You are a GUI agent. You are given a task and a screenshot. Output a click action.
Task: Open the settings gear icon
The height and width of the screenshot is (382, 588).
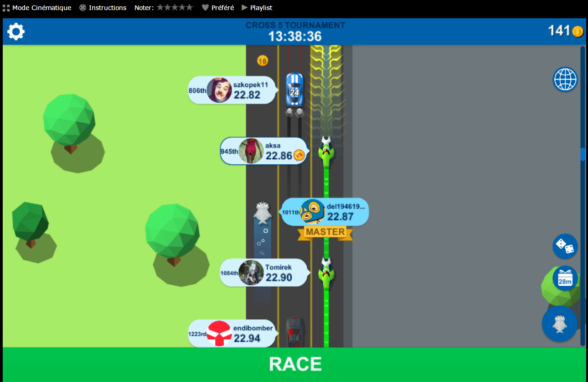pyautogui.click(x=16, y=31)
